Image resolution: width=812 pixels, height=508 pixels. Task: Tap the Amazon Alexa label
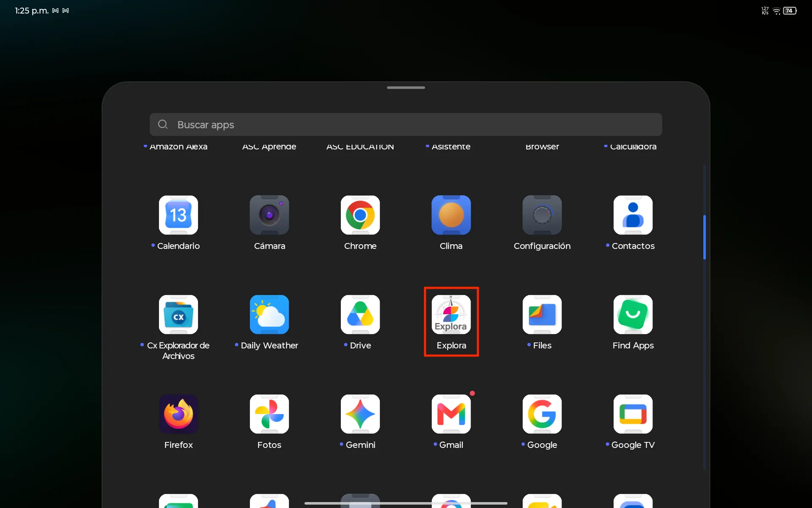point(178,146)
